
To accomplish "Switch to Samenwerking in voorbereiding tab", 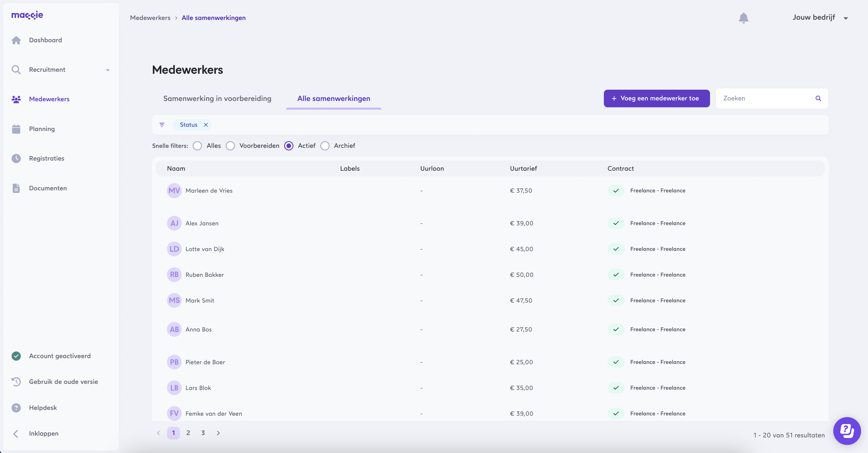I will 217,98.
